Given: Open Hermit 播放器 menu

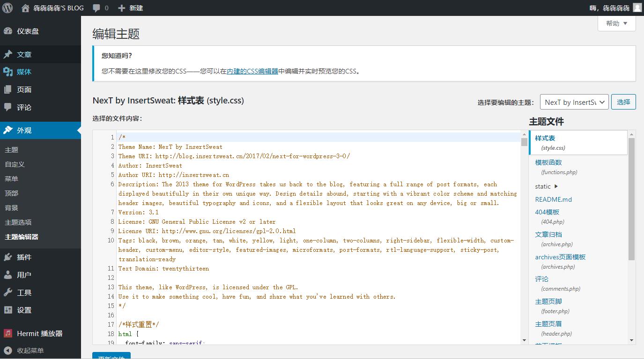Looking at the screenshot, I should pos(40,333).
